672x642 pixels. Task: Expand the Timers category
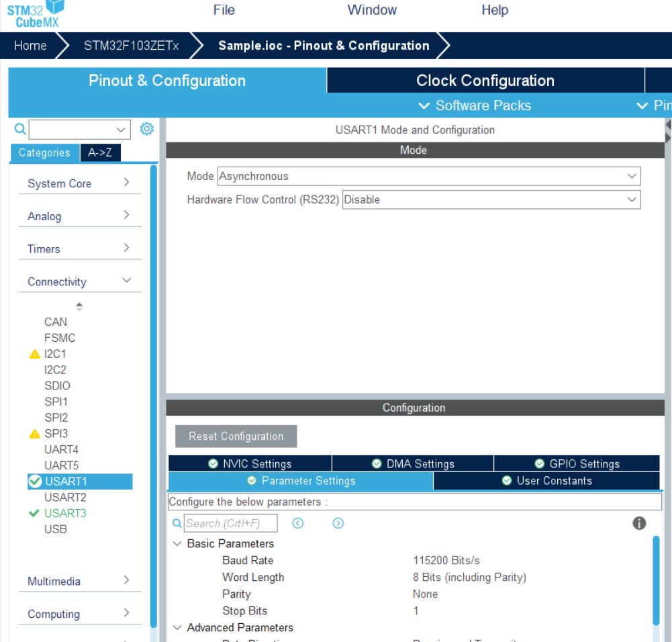[x=80, y=249]
